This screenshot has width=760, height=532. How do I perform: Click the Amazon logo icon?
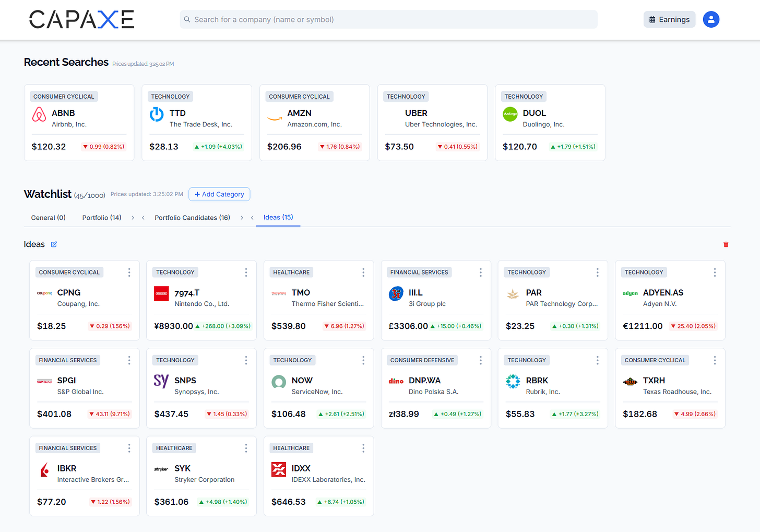point(275,118)
